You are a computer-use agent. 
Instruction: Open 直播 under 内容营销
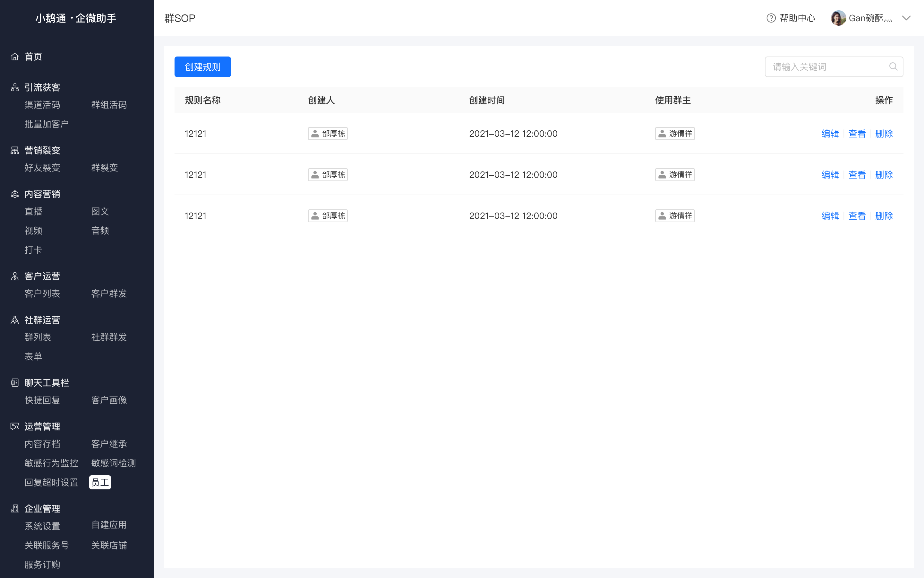[x=33, y=211]
